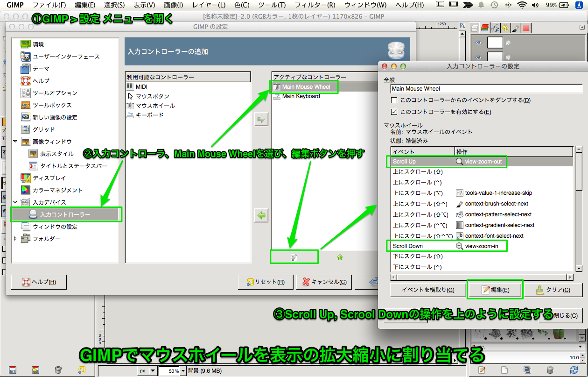Click the クリア(C) button
Image resolution: width=588 pixels, height=377 pixels.
coord(553,290)
